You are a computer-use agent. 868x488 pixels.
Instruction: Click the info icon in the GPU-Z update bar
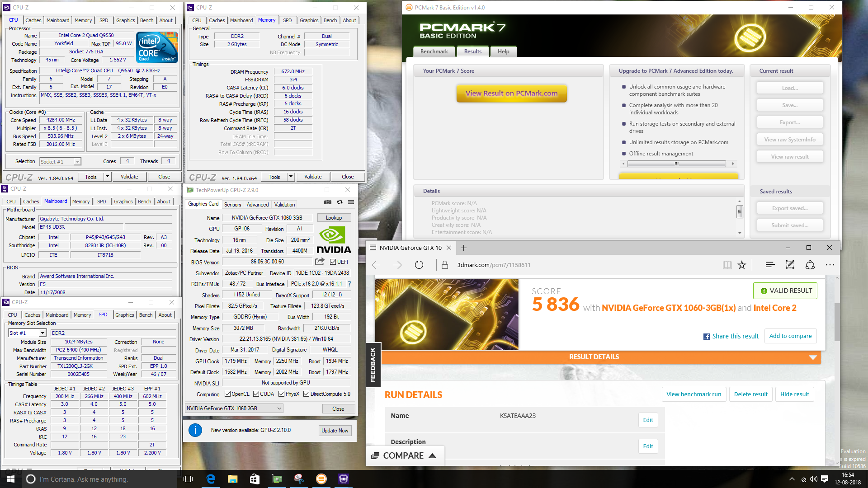click(195, 430)
